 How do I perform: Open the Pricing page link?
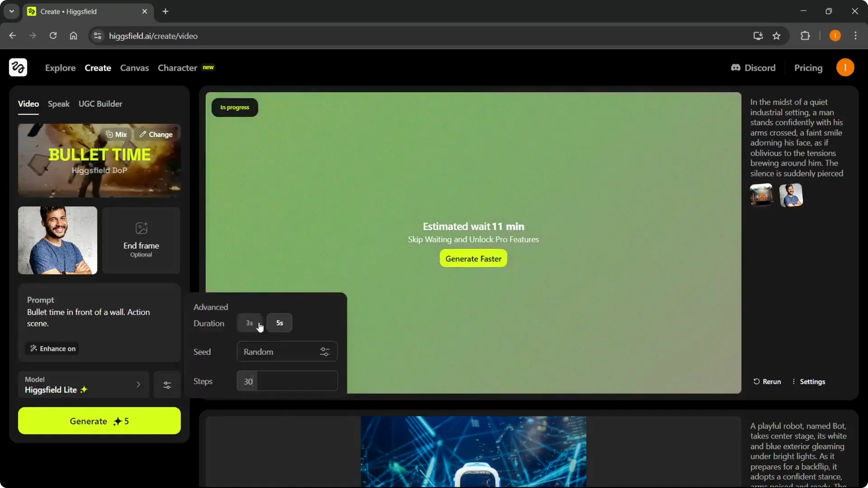[x=809, y=68]
